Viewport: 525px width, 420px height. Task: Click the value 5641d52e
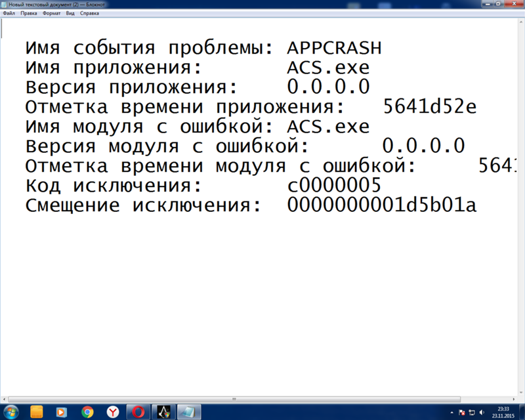tap(430, 107)
